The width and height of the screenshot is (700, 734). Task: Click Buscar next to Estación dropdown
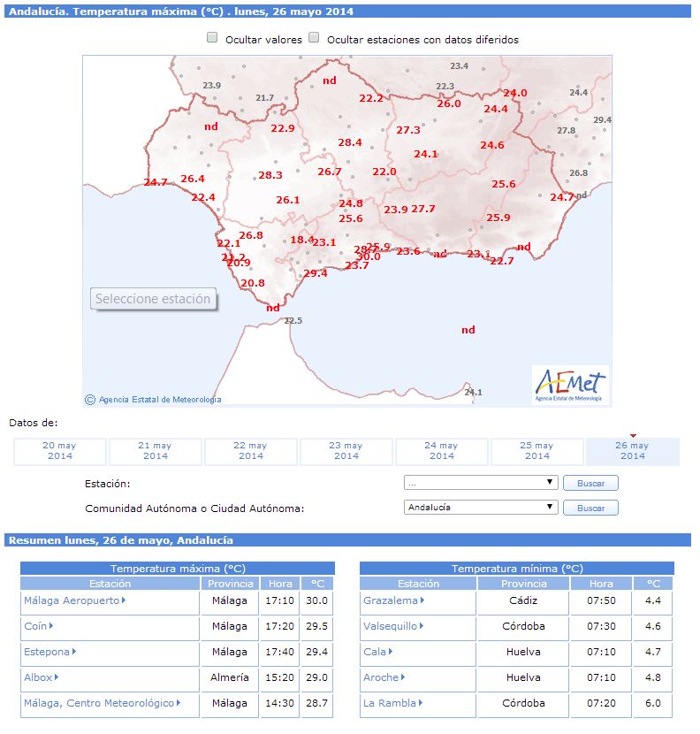pyautogui.click(x=590, y=483)
